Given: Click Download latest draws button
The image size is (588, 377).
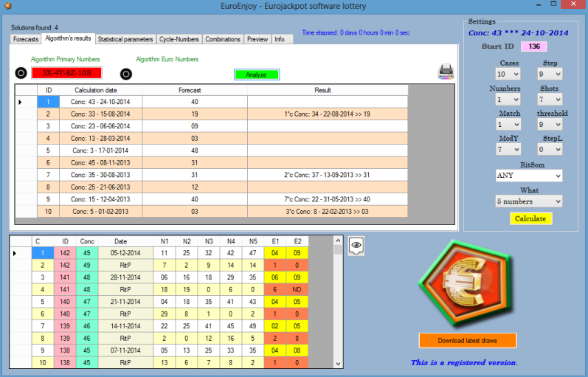Looking at the screenshot, I should (x=468, y=341).
